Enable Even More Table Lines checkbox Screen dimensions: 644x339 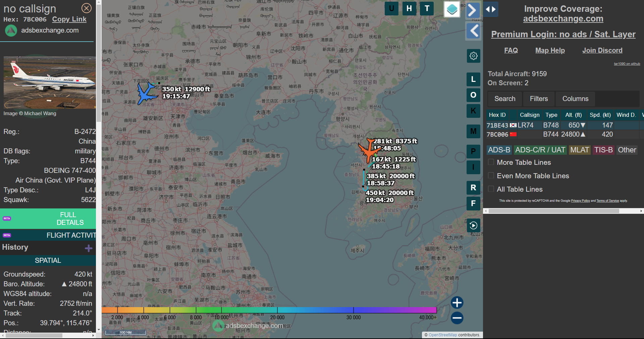(x=491, y=176)
